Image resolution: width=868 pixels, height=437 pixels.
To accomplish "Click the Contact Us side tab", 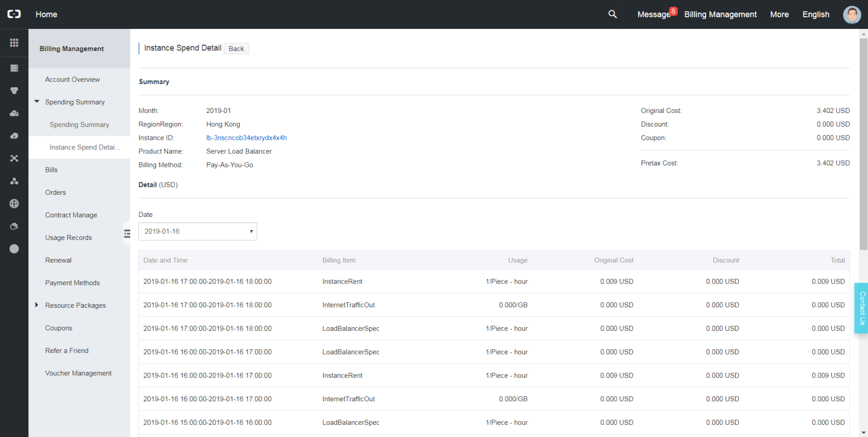I will tap(862, 308).
